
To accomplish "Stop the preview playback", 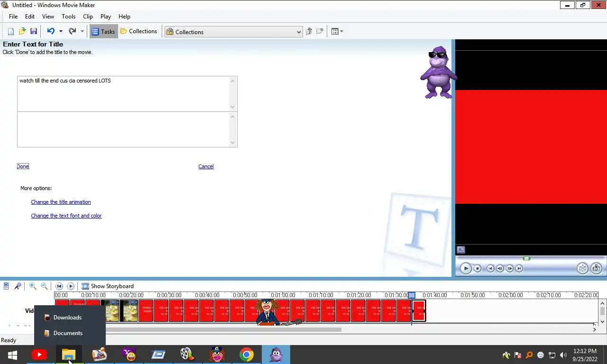I will 478,268.
